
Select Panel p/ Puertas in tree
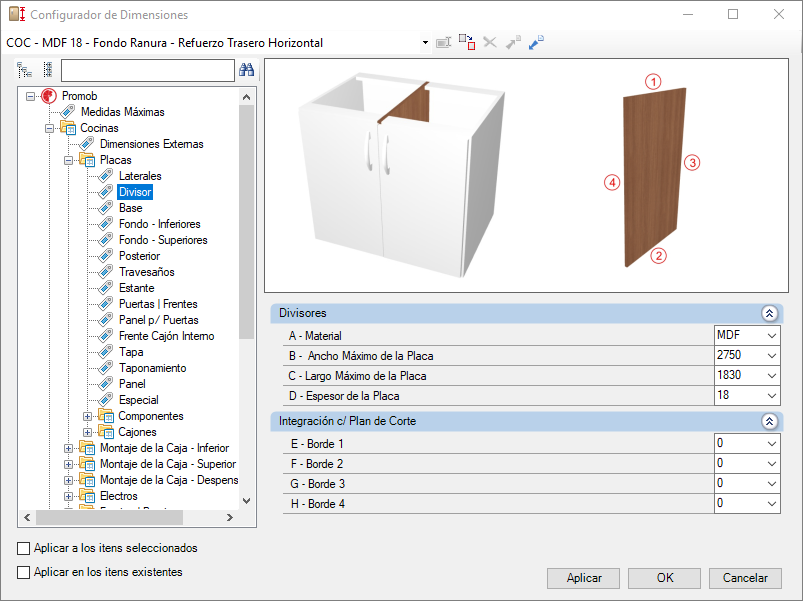click(159, 319)
